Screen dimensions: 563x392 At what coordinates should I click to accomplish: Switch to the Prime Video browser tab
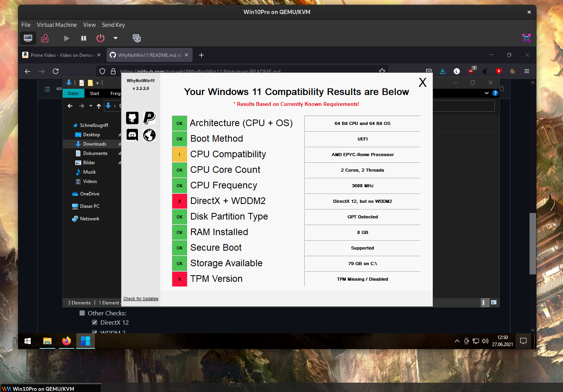[x=61, y=55]
